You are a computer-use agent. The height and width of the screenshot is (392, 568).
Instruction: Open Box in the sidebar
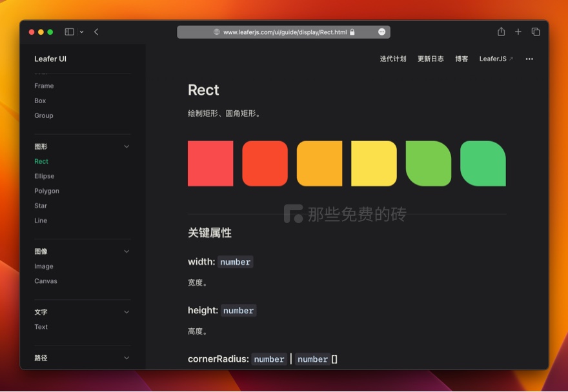click(40, 101)
